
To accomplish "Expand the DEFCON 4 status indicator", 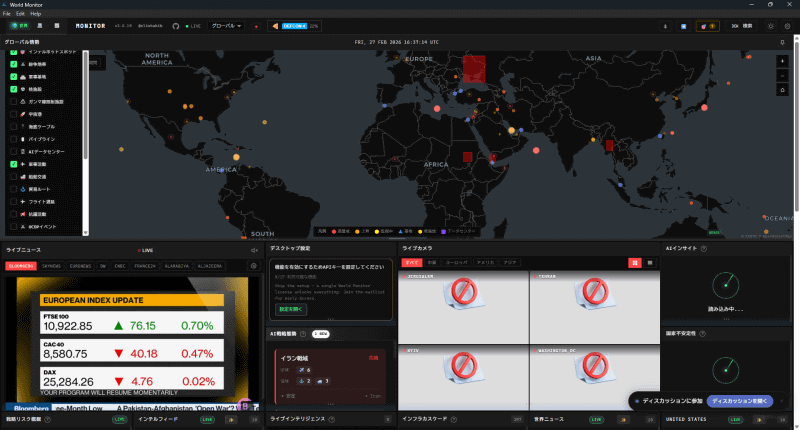I will [295, 26].
